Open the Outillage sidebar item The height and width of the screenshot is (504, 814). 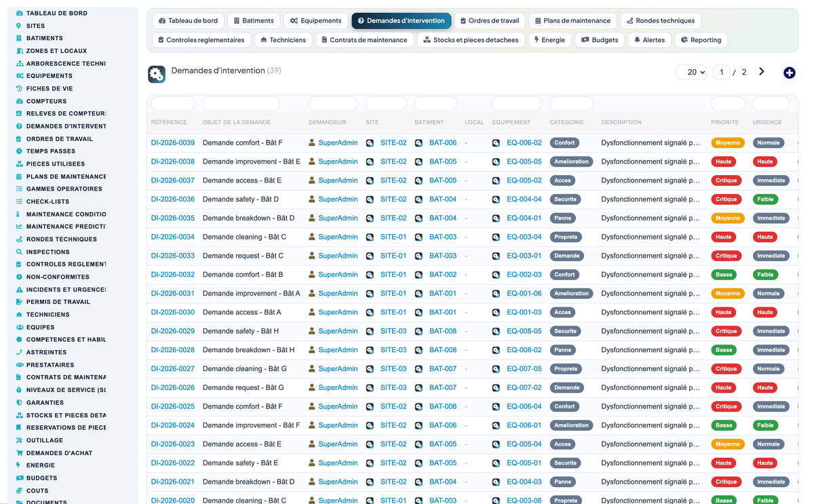click(x=45, y=440)
